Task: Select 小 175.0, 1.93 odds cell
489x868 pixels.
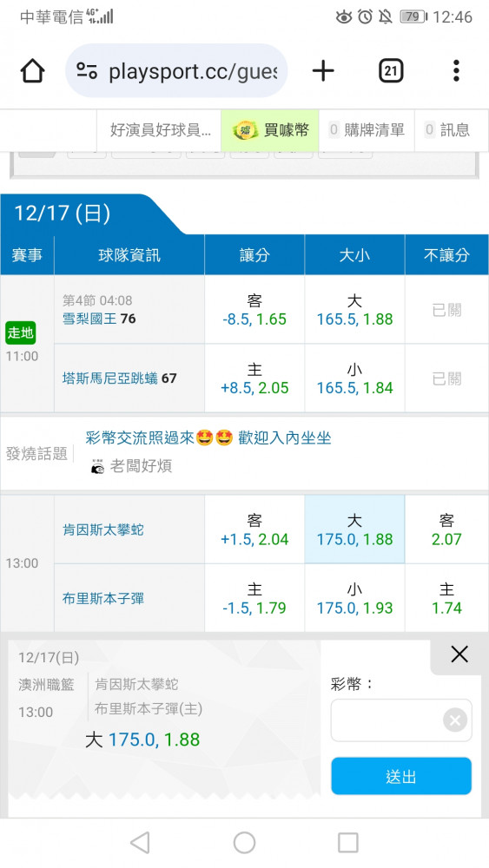Action: [x=354, y=598]
